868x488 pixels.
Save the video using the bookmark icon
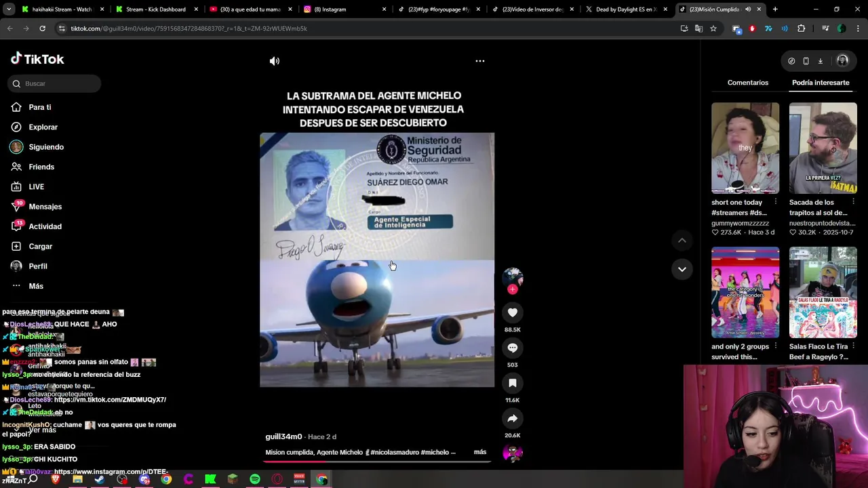pos(513,383)
